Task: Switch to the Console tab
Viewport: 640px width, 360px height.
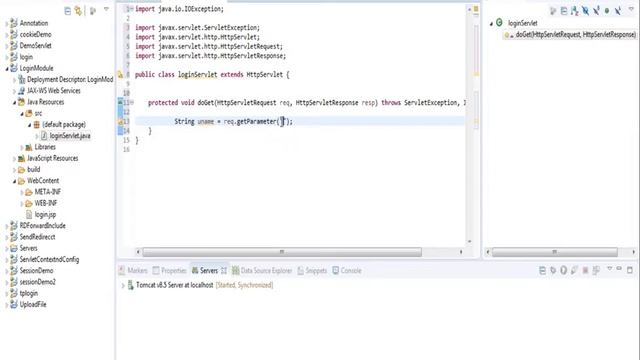Action: coord(347,271)
